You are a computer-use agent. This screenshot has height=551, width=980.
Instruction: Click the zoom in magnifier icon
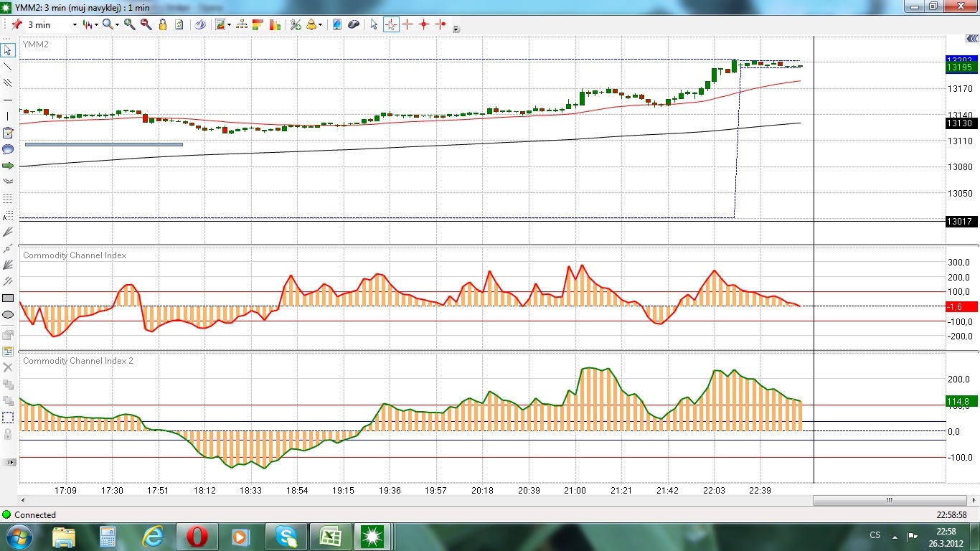130,24
